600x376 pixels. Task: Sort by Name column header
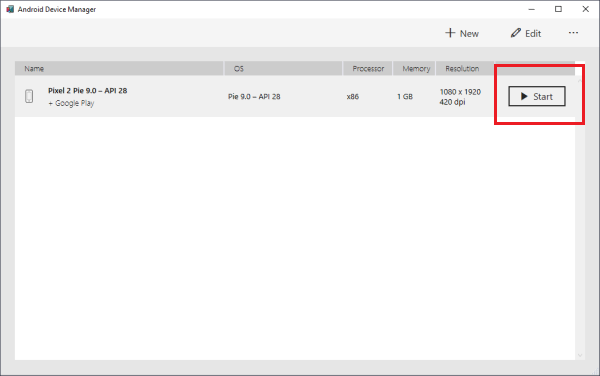point(119,68)
